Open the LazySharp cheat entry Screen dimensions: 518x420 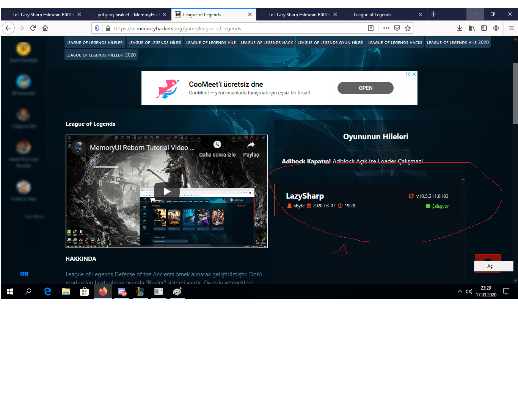[367, 200]
